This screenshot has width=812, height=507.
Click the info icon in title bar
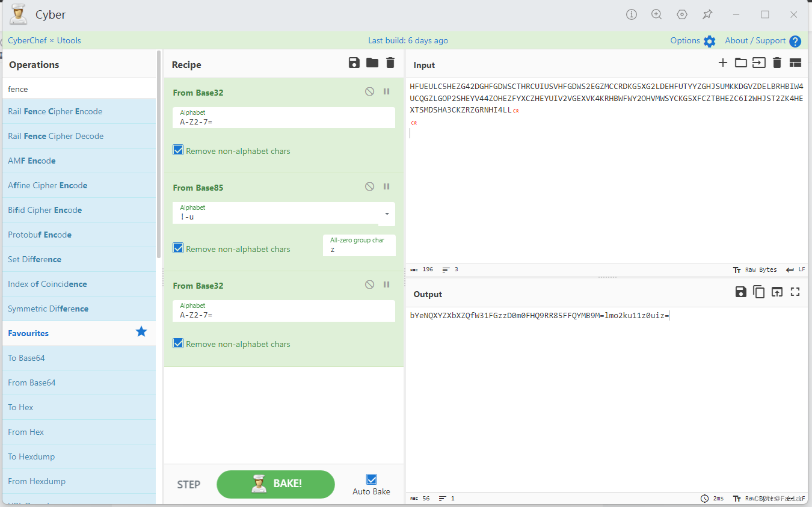coord(632,14)
